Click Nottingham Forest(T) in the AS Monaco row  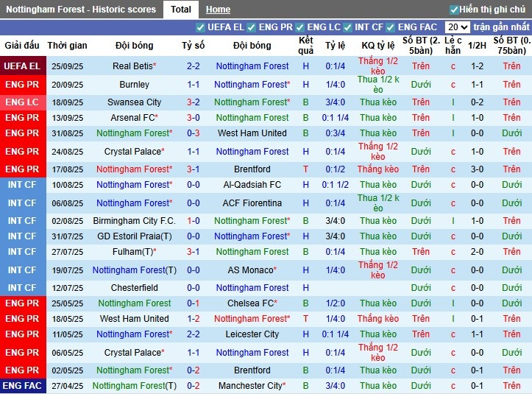[x=134, y=270]
